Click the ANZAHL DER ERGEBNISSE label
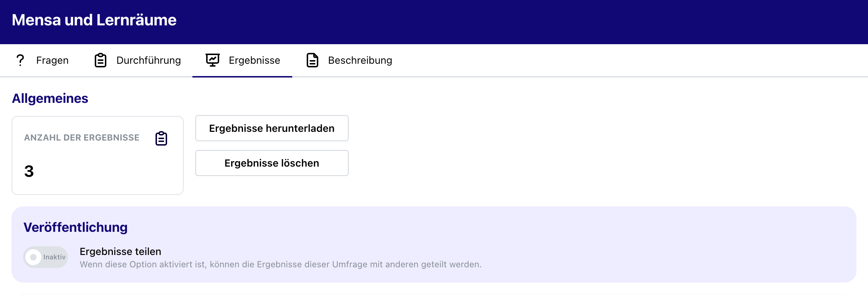The height and width of the screenshot is (297, 868). (82, 138)
